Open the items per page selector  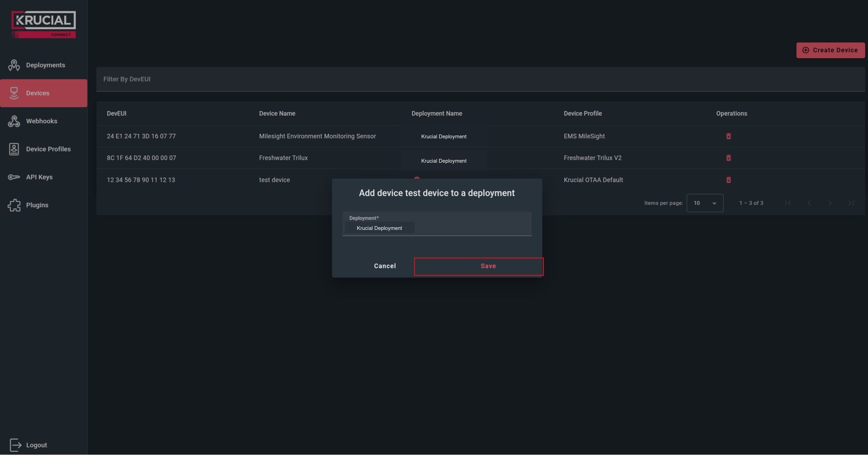(x=705, y=203)
